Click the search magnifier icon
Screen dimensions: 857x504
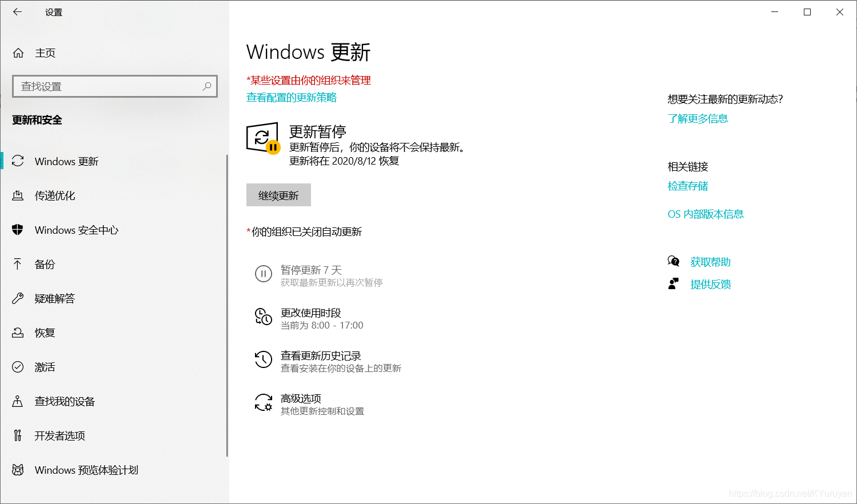tap(207, 86)
